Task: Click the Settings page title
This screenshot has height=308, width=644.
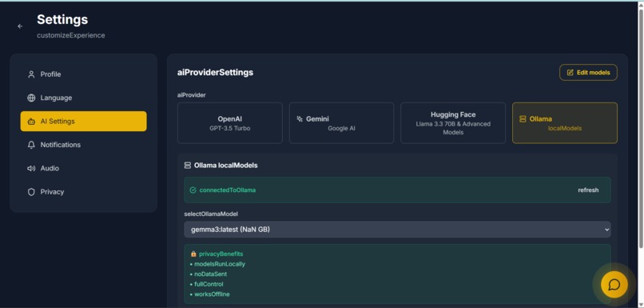Action: (x=62, y=20)
